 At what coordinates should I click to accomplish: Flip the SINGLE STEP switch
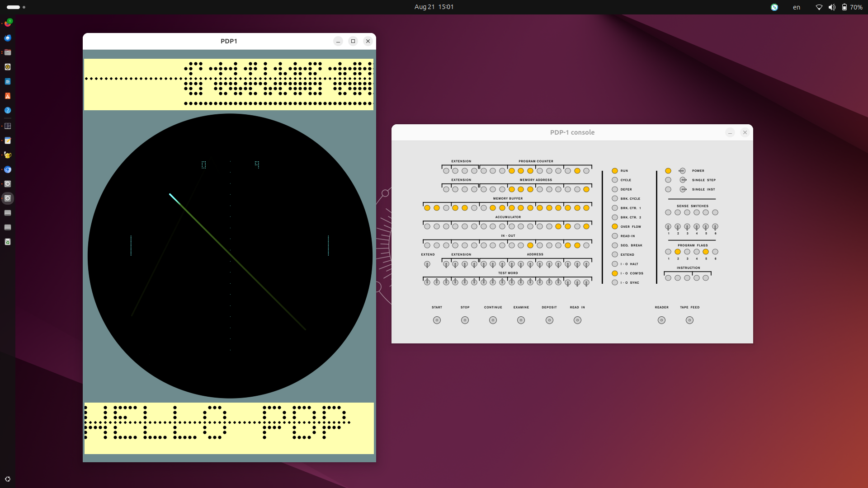coord(683,180)
